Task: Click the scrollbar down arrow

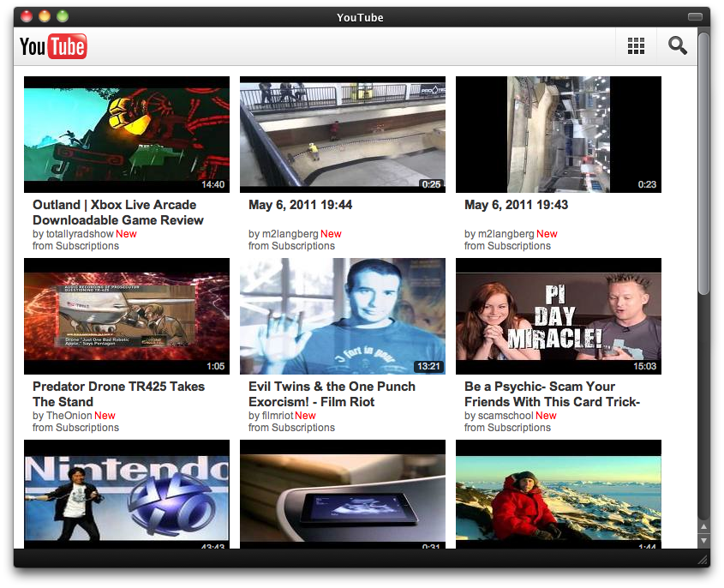Action: (x=704, y=541)
